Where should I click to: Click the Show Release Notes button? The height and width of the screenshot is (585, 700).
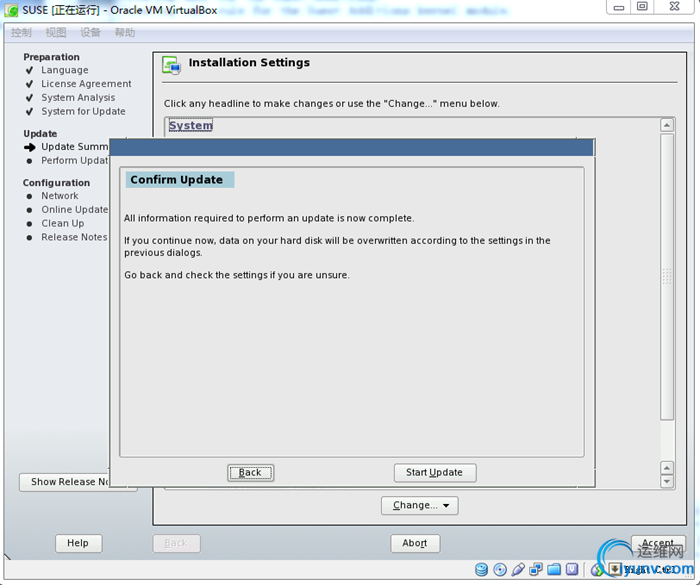pyautogui.click(x=64, y=482)
